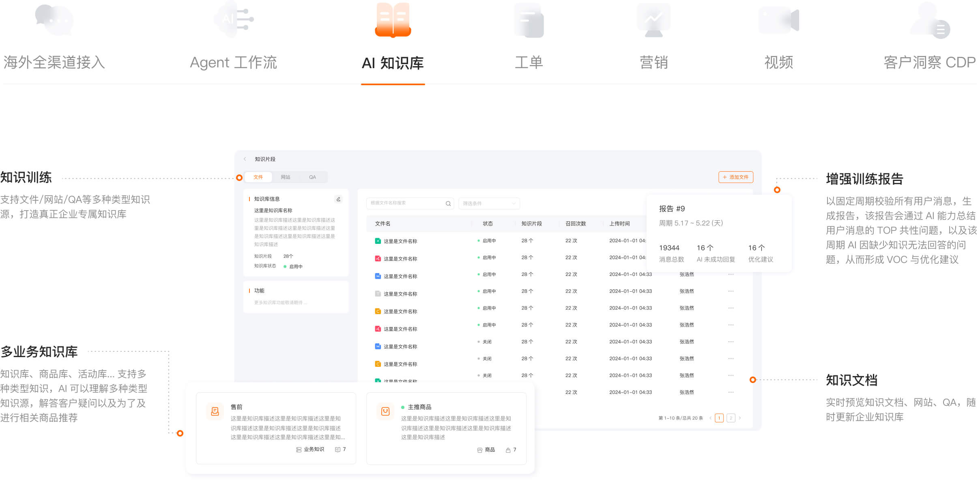Click the 功能 section heading
The image size is (980, 482).
259,291
